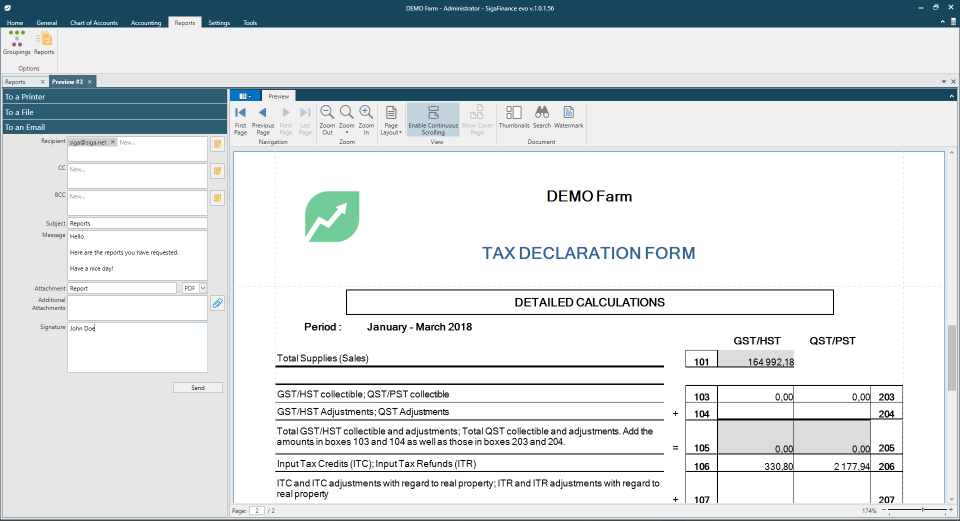Open the document tabs list dropdown
The width and height of the screenshot is (960, 521).
tap(943, 81)
